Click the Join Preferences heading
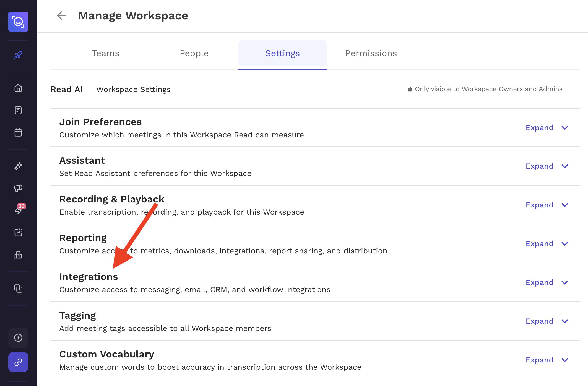The image size is (588, 386). (100, 122)
